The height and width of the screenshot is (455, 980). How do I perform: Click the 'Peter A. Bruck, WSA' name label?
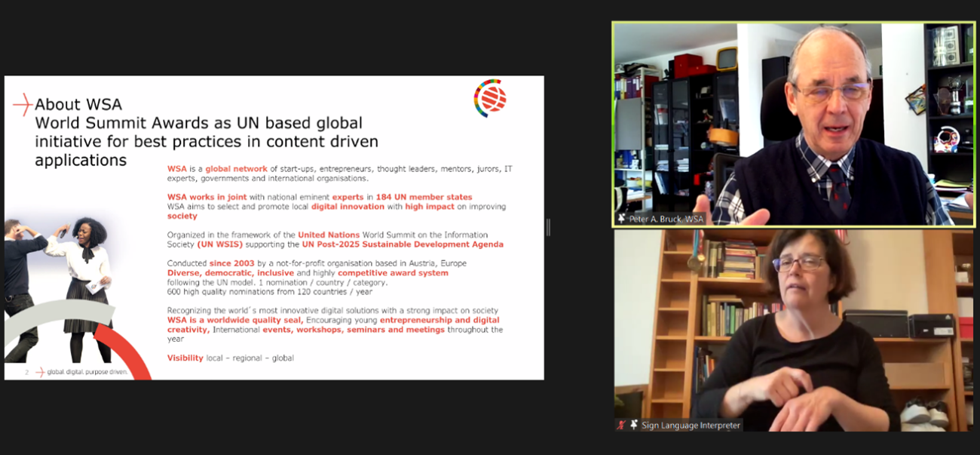coord(667,219)
